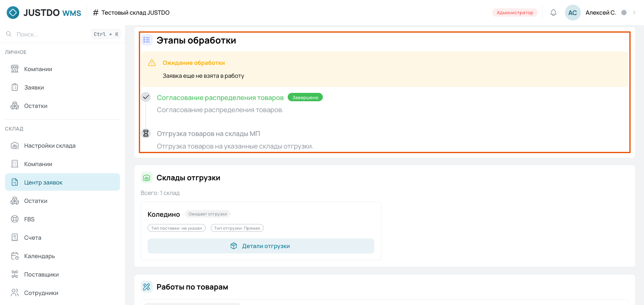This screenshot has height=305, width=644.
Task: Click the Тип отгрузки: Прямая chip
Action: point(237,228)
